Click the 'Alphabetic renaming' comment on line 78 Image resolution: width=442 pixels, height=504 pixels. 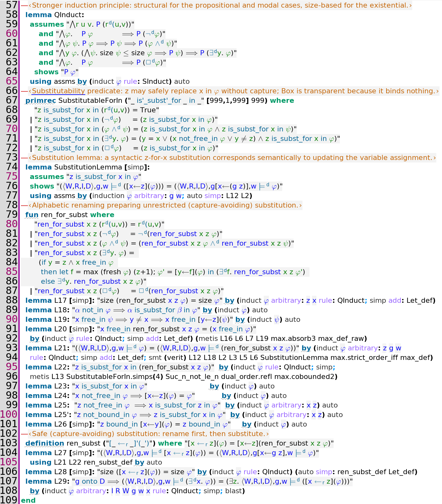[165, 205]
